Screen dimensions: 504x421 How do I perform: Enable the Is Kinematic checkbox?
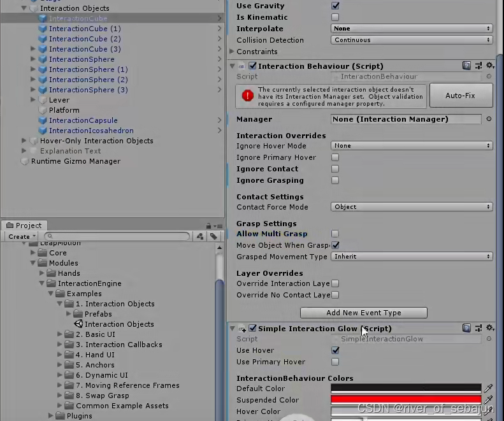pyautogui.click(x=335, y=17)
